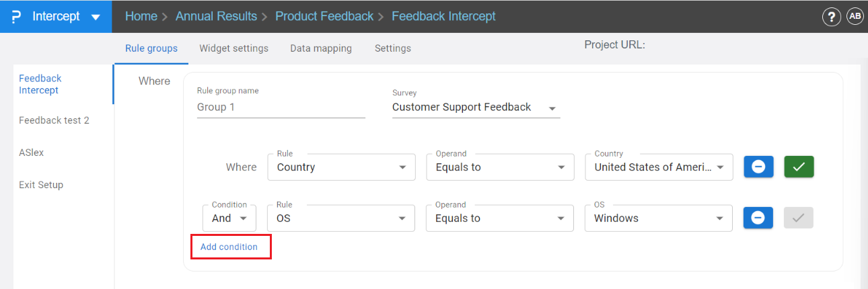Switch to the Rule groups tab
868x289 pixels.
(x=151, y=48)
